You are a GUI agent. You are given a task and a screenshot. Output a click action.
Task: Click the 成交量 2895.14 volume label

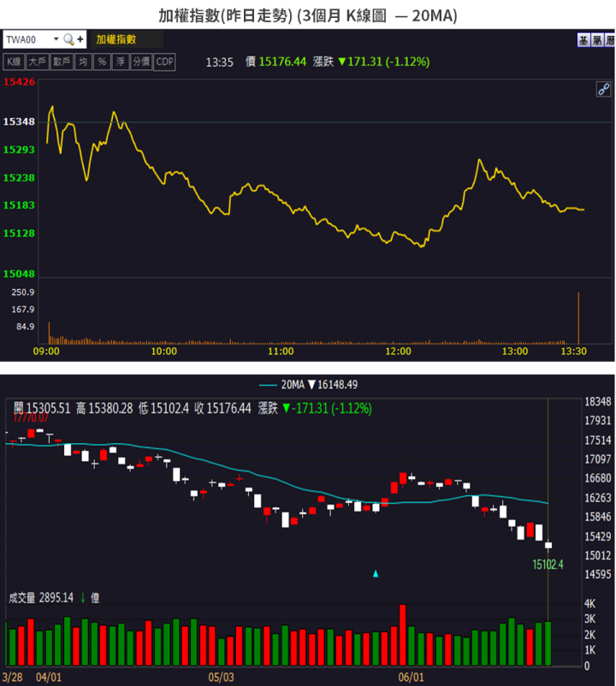(41, 598)
